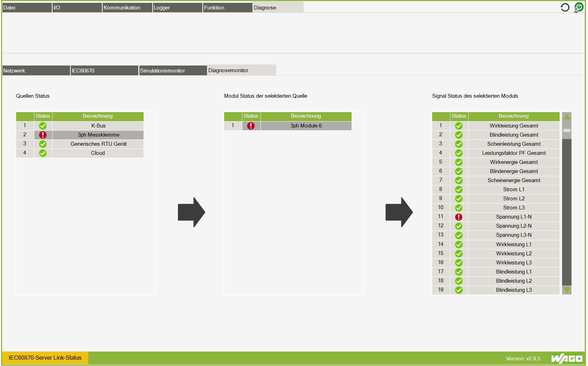The image size is (588, 366).
Task: Click the green status icon for Cloud
Action: click(43, 153)
